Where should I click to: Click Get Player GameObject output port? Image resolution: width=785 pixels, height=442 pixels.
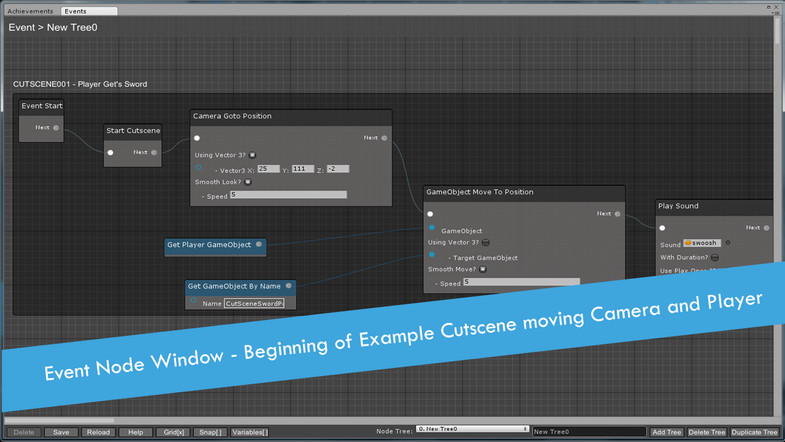(259, 244)
